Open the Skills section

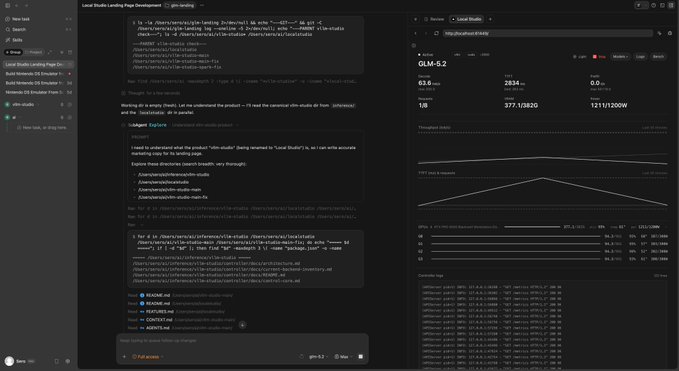[x=38, y=40]
